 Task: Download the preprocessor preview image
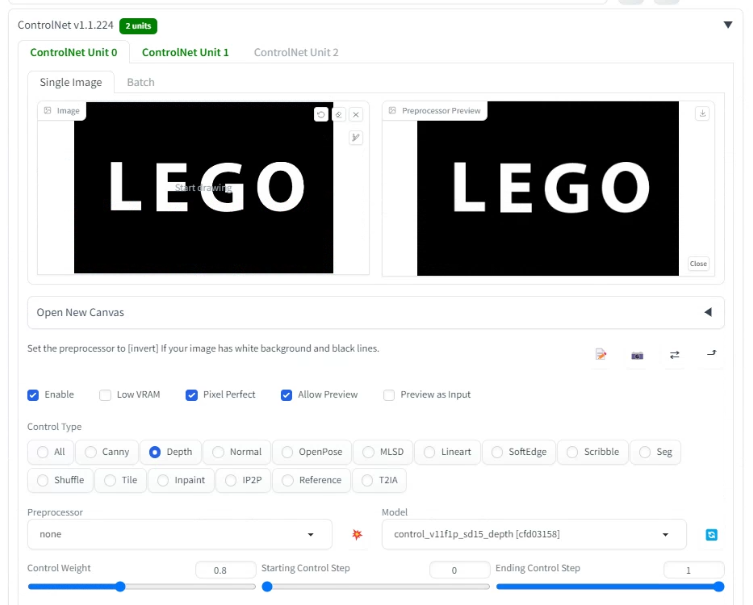click(x=702, y=114)
